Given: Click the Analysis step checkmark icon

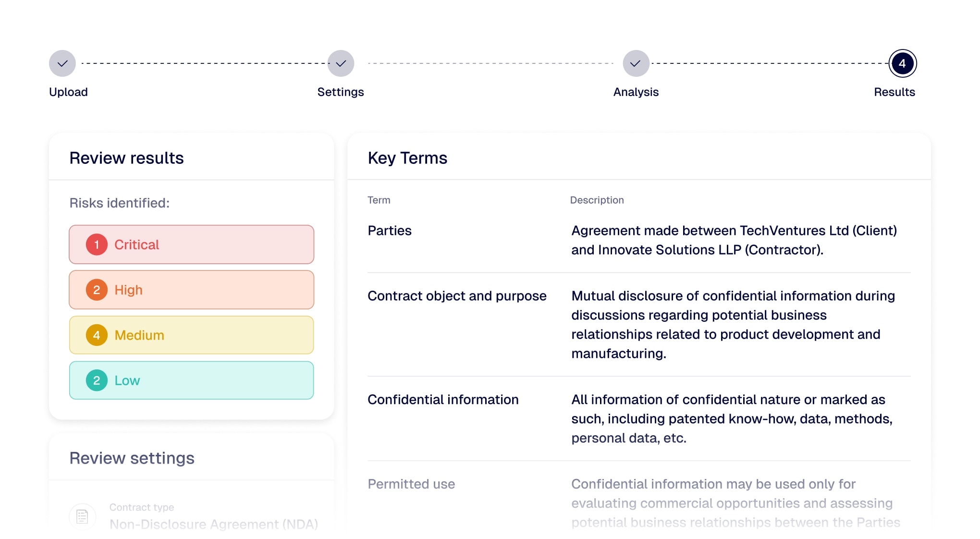Looking at the screenshot, I should [636, 63].
